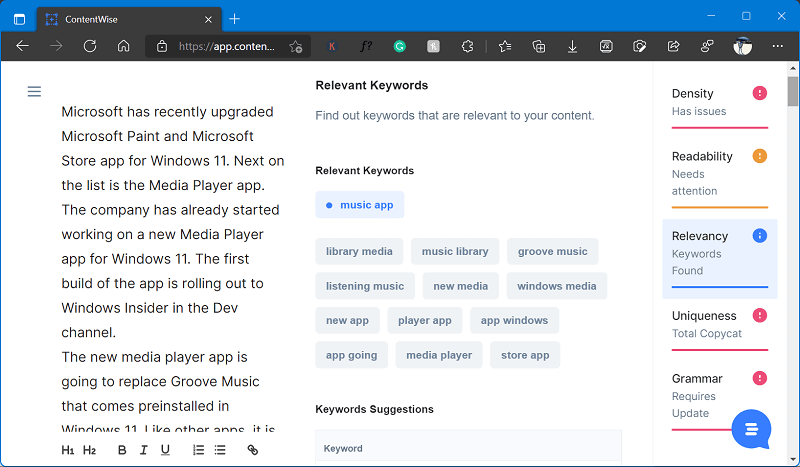The image size is (800, 467).
Task: Select the 'store app' keyword chip
Action: pyautogui.click(x=525, y=355)
